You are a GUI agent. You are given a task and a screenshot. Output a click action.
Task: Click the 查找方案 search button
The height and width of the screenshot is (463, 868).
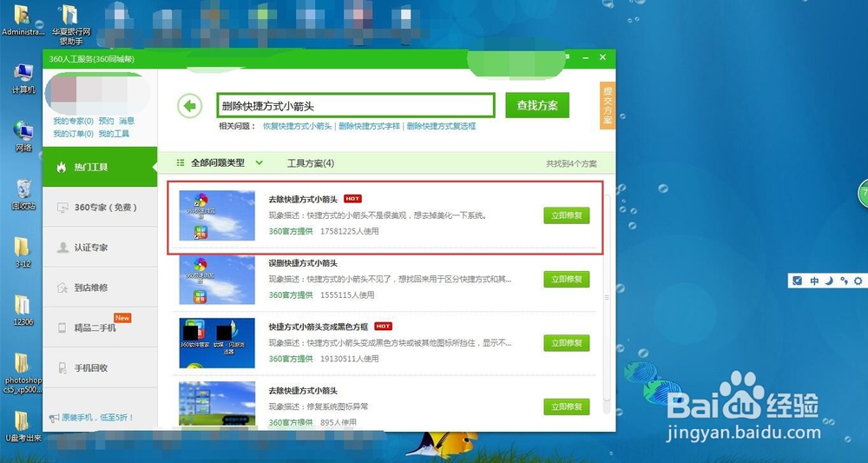tap(537, 105)
